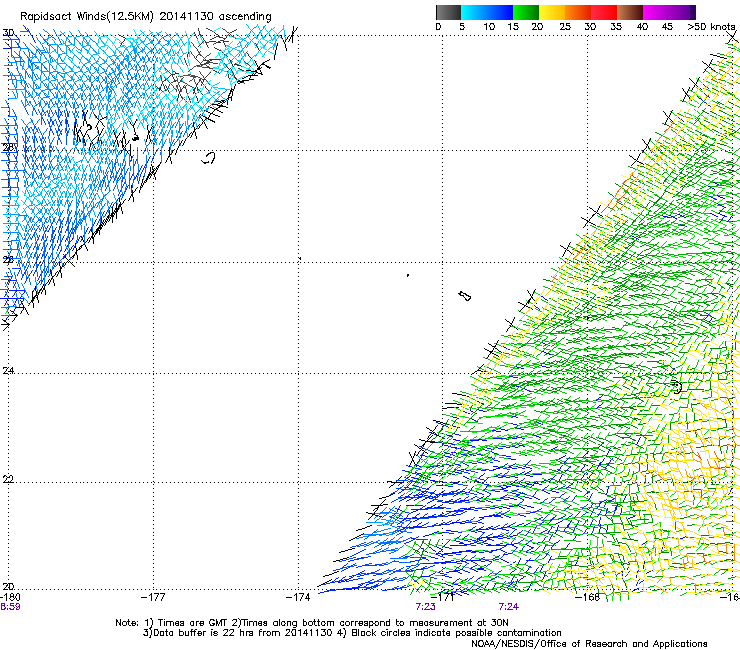Viewport: 740px width, 650px height.
Task: Click the longitude label '-168'
Action: click(x=588, y=597)
